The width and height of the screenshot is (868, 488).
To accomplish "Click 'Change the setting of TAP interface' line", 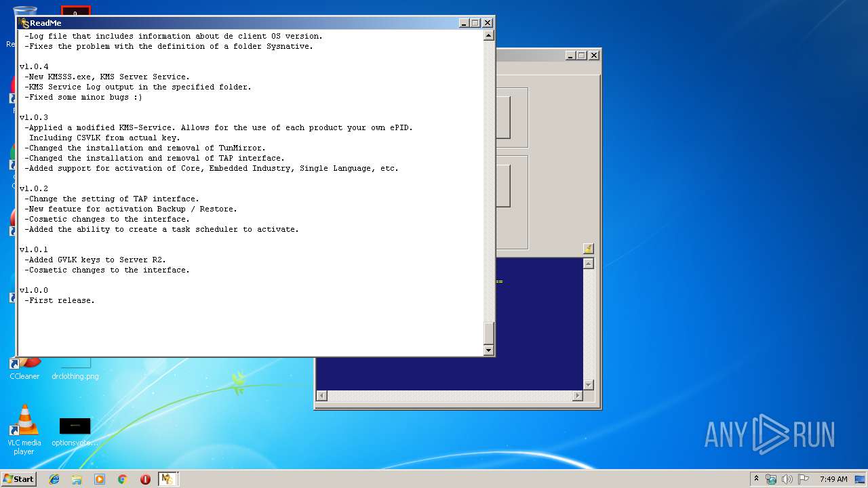I will pyautogui.click(x=112, y=199).
